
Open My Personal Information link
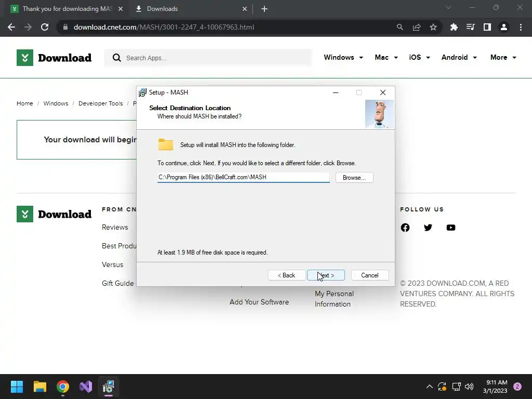(334, 299)
